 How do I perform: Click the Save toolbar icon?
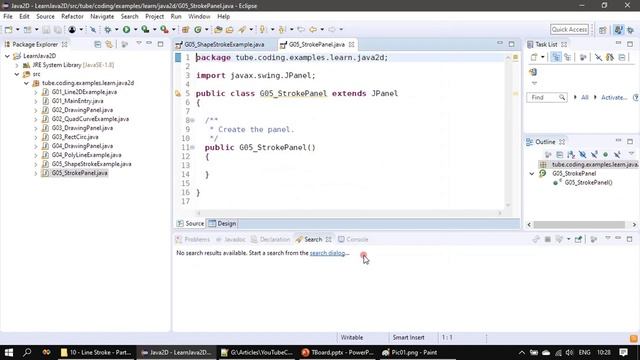pos(46,29)
